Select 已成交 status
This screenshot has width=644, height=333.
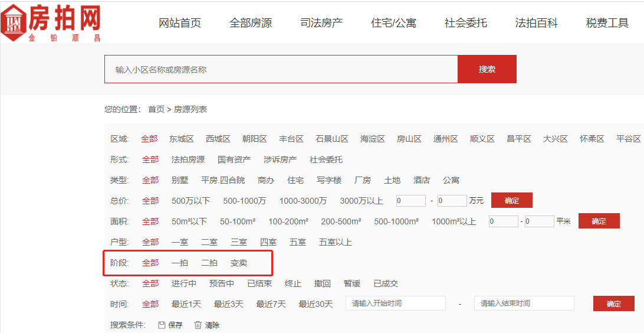pos(386,283)
